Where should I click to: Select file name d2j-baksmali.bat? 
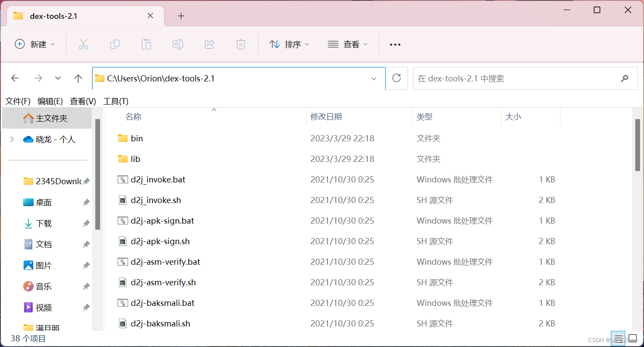coord(163,303)
